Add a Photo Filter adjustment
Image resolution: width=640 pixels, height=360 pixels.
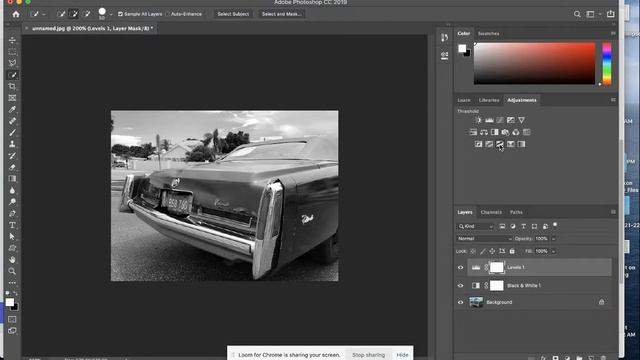click(505, 132)
